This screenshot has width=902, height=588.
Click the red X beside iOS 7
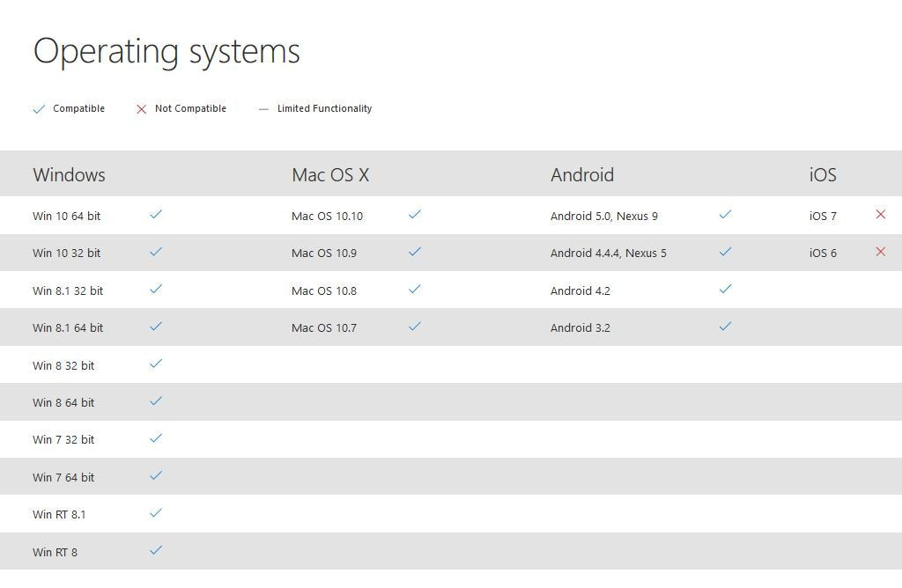880,214
